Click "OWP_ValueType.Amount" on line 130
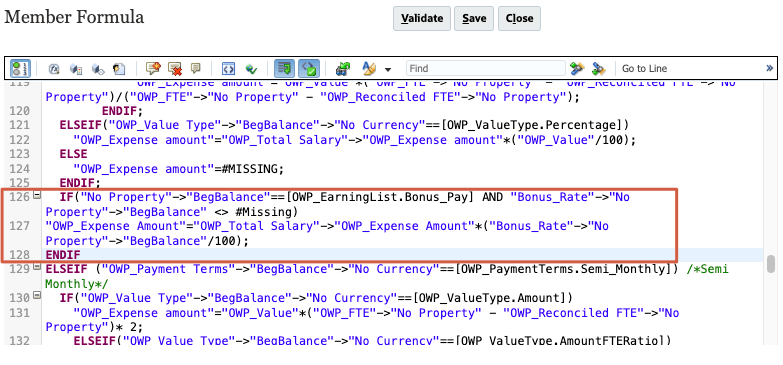 (491, 299)
